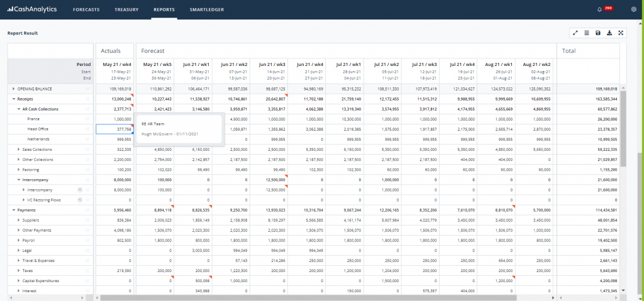The height and width of the screenshot is (301, 644).
Task: Click the 12,500,000 bold Intercompany cell
Action: pos(269,180)
